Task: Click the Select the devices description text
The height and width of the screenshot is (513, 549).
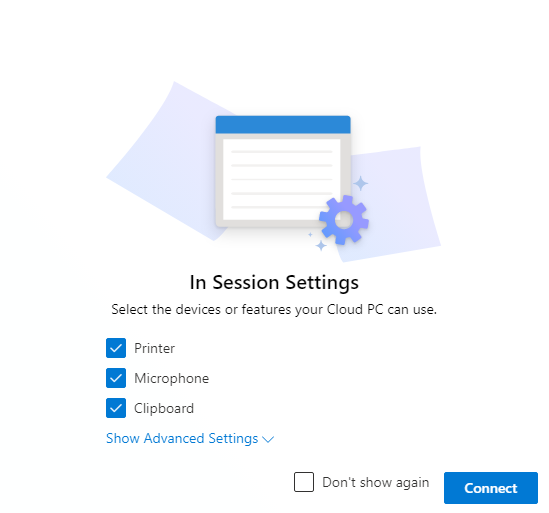Action: [x=274, y=310]
